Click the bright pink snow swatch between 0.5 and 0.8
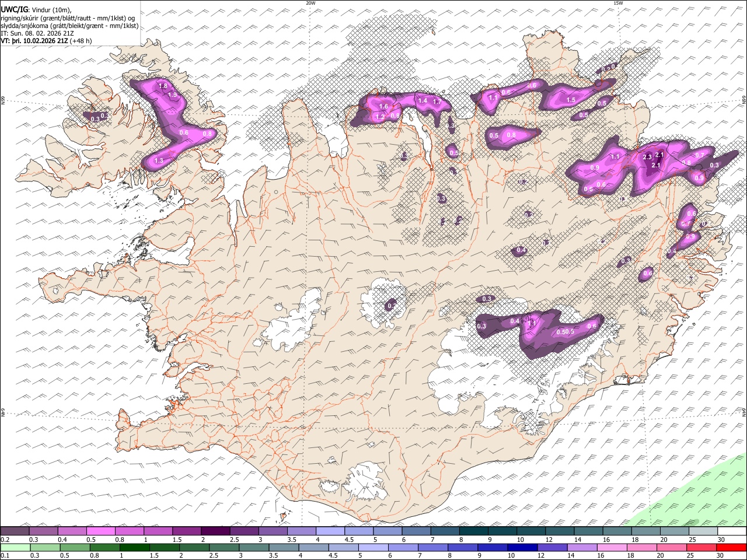Screen dimensions: 747x560 101,531
